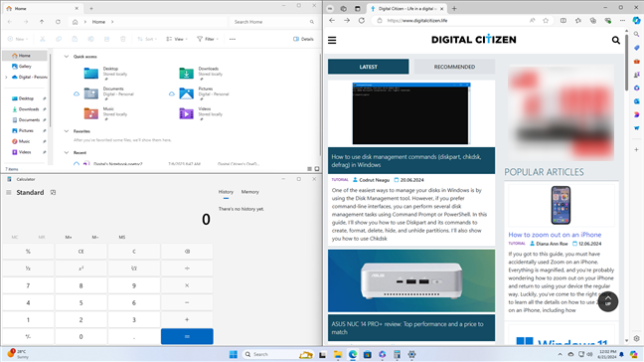Click the Delete trash icon in File Explorer
This screenshot has height=362, width=644.
123,39
